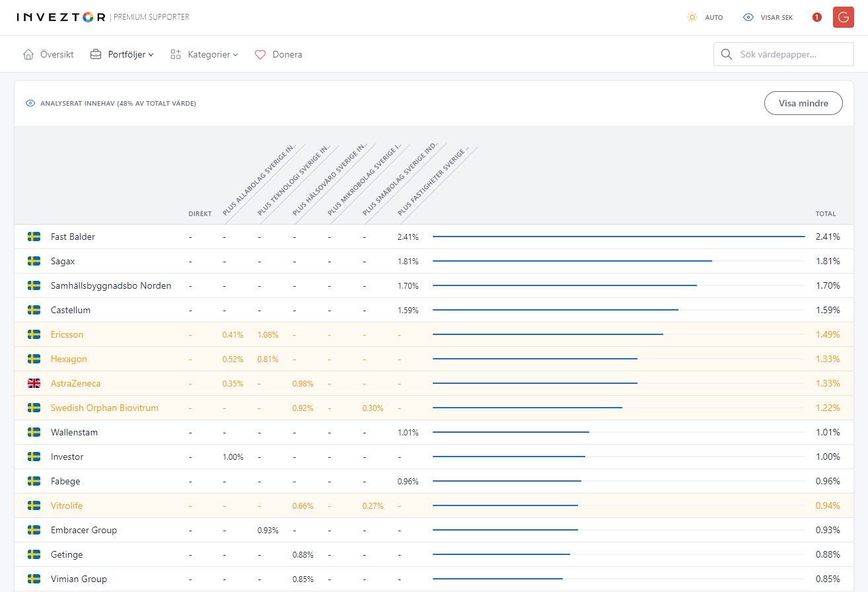Screen dimensions: 868x592
Task: Toggle the Visar SEK eye icon
Action: pos(748,17)
